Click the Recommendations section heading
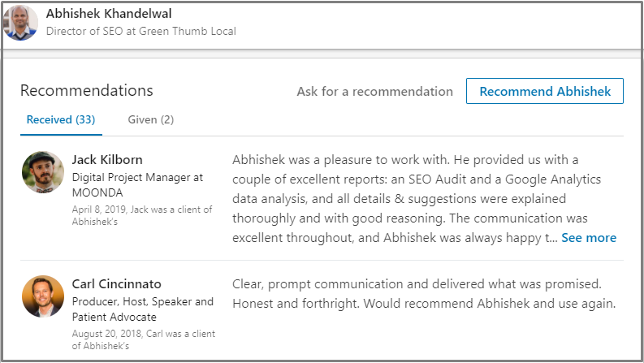The width and height of the screenshot is (644, 363). pyautogui.click(x=86, y=91)
